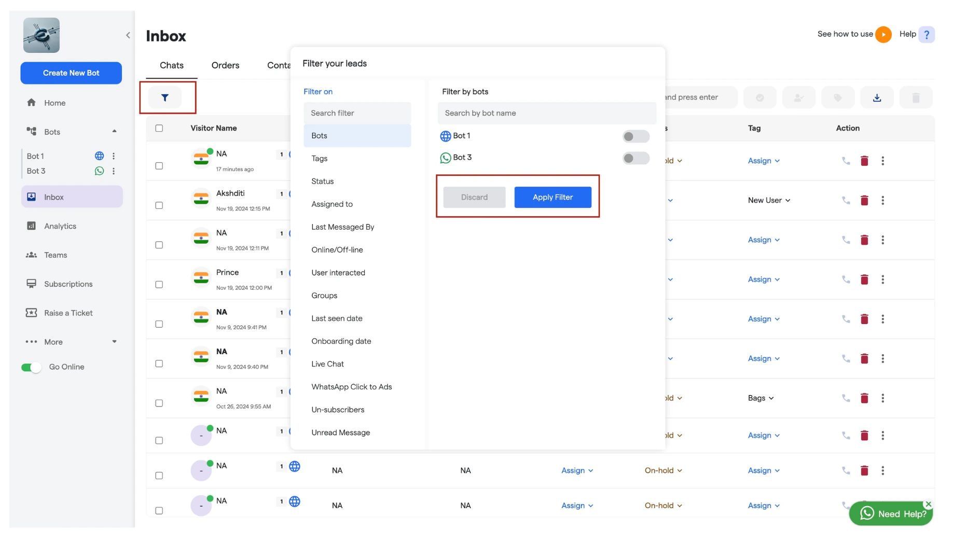
Task: Check the Prince row checkbox
Action: tap(159, 285)
